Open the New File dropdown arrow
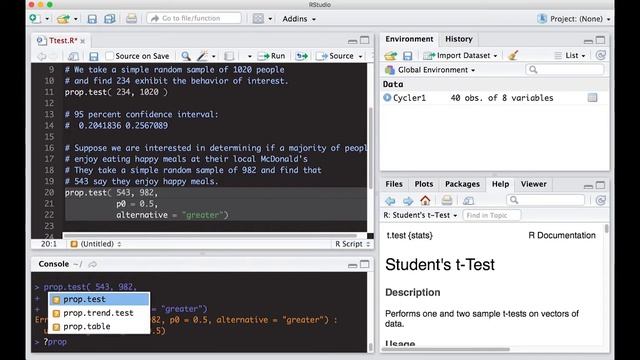This screenshot has width=640, height=360. 47,19
